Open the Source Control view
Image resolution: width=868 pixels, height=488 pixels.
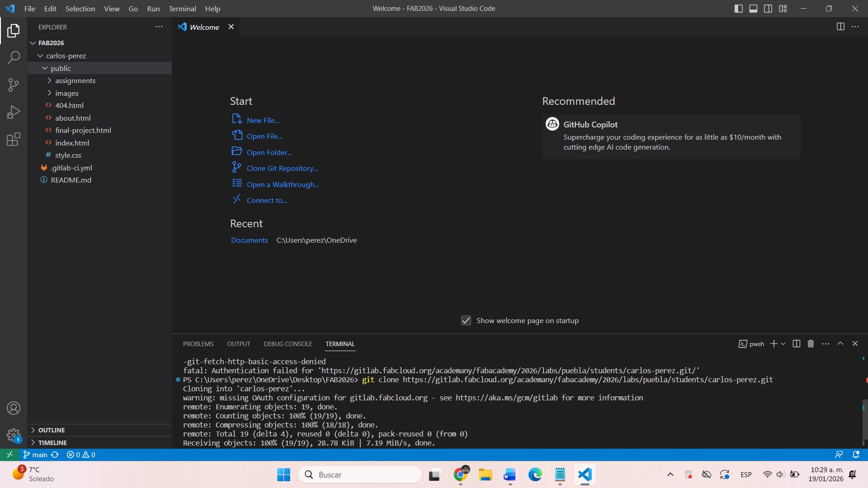(14, 85)
